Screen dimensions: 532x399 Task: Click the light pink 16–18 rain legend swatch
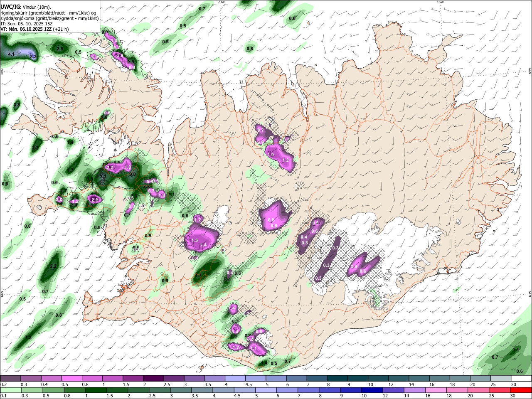(436, 390)
